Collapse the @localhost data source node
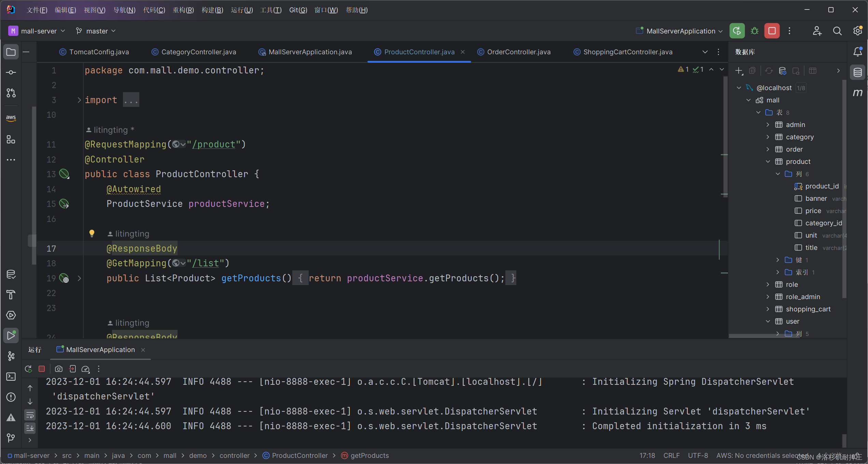Viewport: 868px width, 464px height. click(739, 88)
